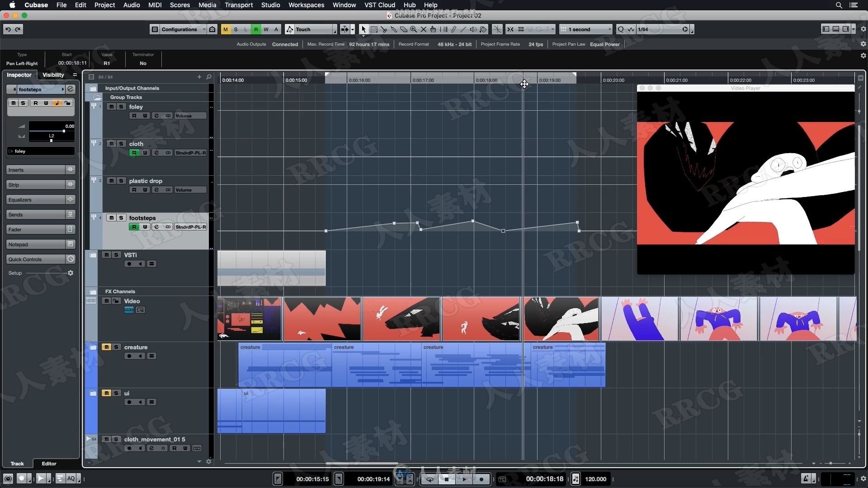Open the Audio menu in menu bar

click(131, 5)
